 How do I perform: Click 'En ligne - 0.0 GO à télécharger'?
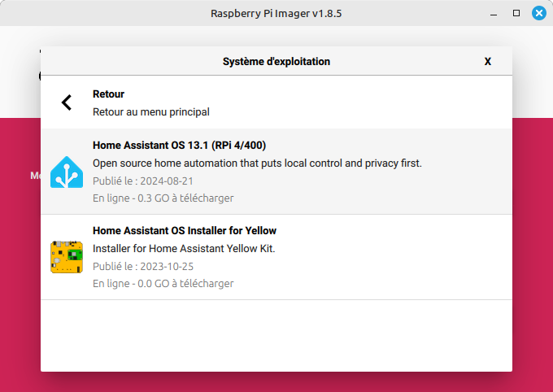point(163,283)
